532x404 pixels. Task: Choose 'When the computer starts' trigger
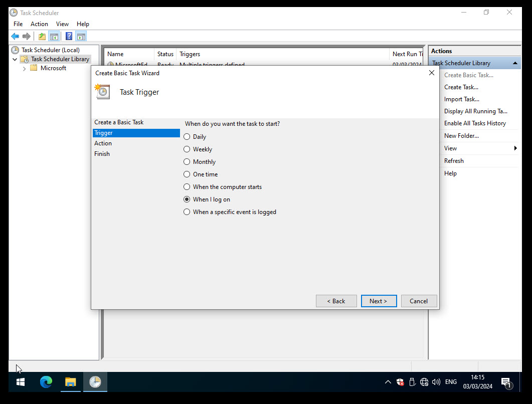[187, 186]
